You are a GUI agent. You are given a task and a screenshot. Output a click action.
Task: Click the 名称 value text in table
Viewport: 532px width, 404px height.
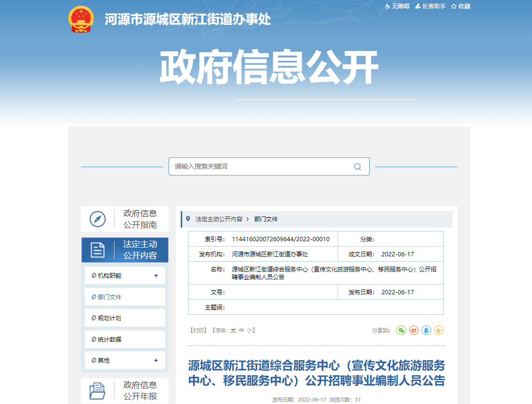(x=334, y=273)
